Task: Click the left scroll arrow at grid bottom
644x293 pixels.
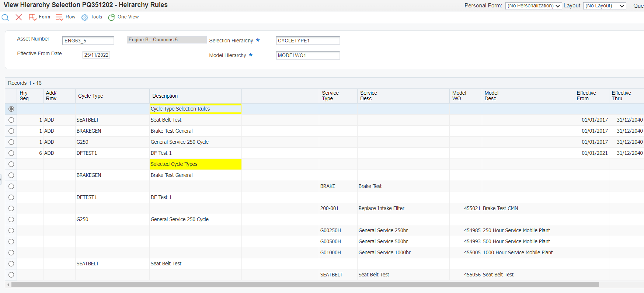Action: click(8, 285)
